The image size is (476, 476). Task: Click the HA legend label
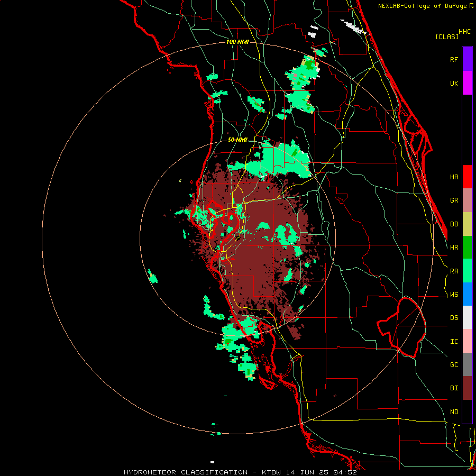coord(454,177)
